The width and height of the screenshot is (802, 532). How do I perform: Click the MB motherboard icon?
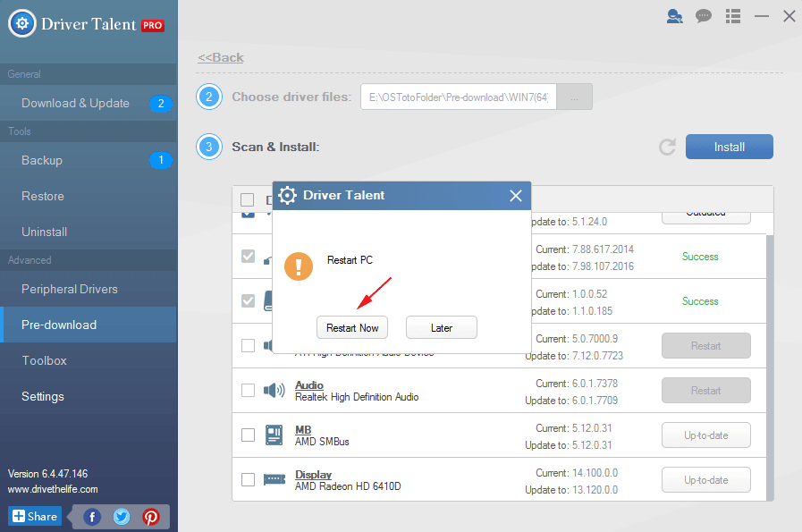274,435
